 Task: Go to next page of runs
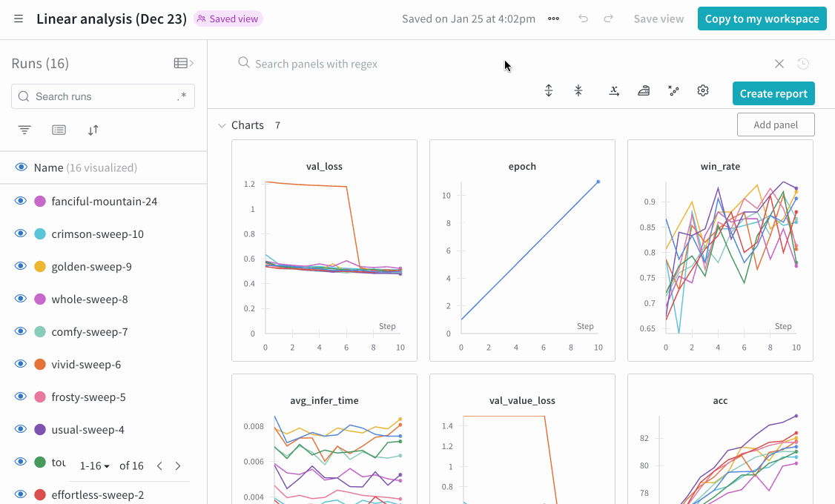pyautogui.click(x=178, y=466)
